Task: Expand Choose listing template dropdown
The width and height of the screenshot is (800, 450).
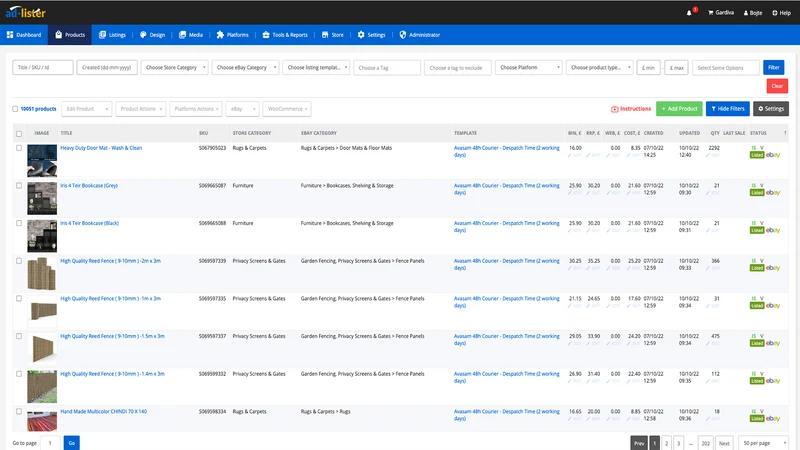Action: 316,67
